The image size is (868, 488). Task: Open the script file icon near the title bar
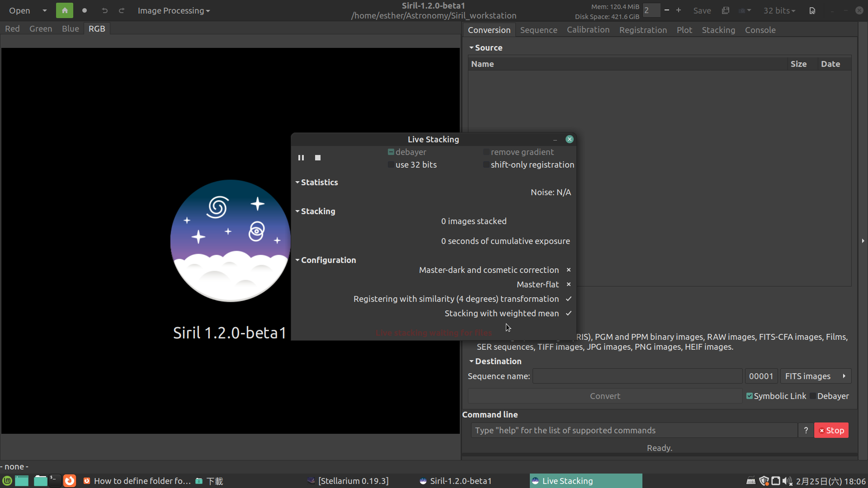812,10
